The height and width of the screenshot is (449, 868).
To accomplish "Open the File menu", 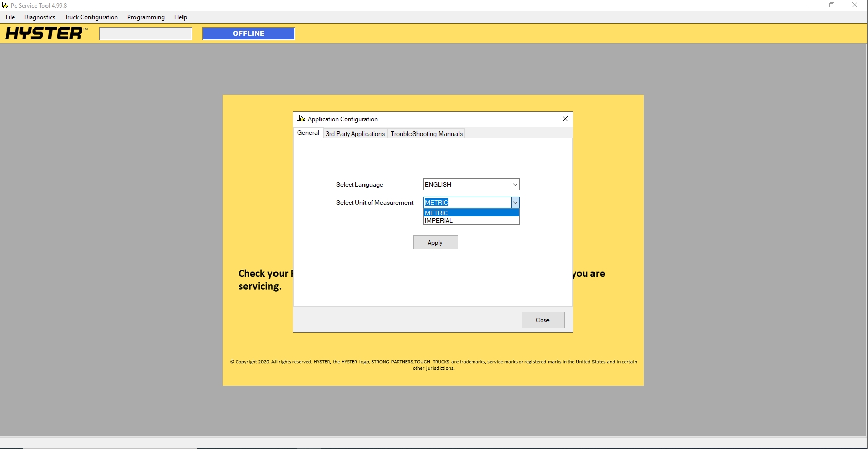I will coord(10,17).
